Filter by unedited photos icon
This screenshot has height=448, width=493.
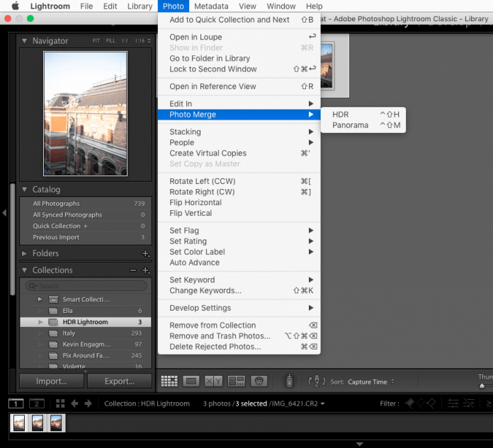pos(469,403)
